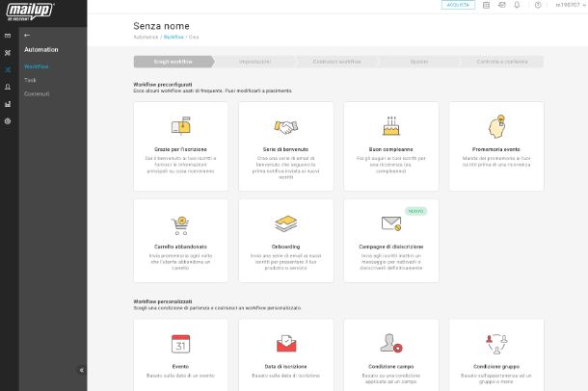Go back using the sidebar arrow icon
The image size is (588, 391).
27,36
